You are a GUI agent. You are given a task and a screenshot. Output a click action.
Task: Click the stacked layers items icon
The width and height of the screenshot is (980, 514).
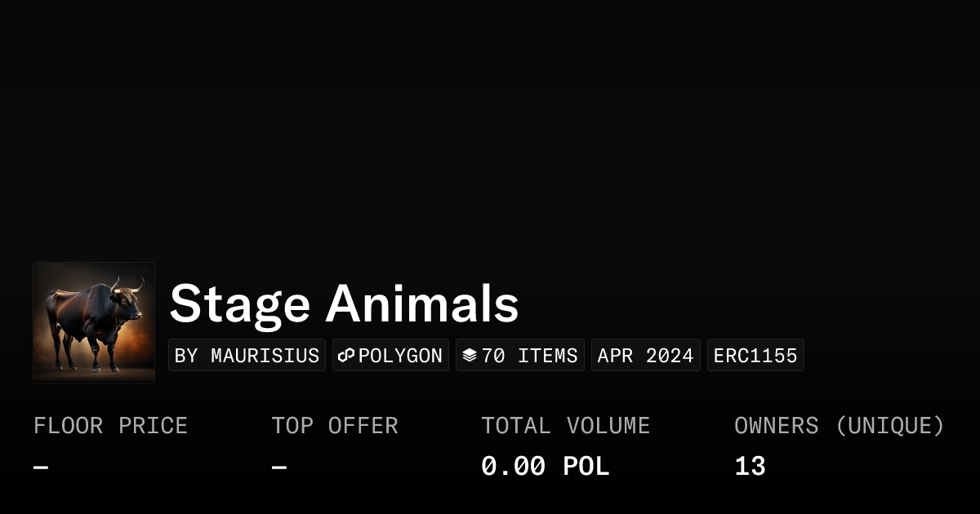click(470, 356)
